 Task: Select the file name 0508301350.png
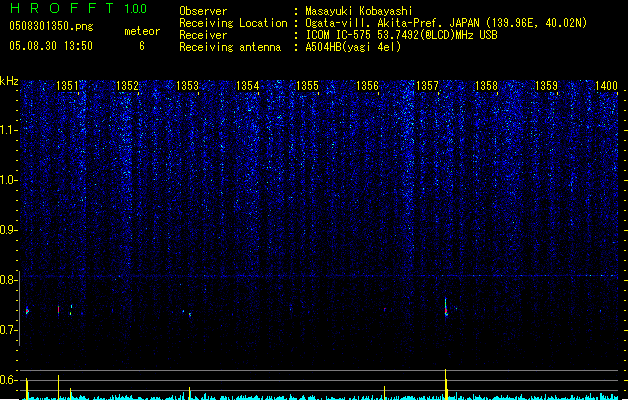[51, 26]
